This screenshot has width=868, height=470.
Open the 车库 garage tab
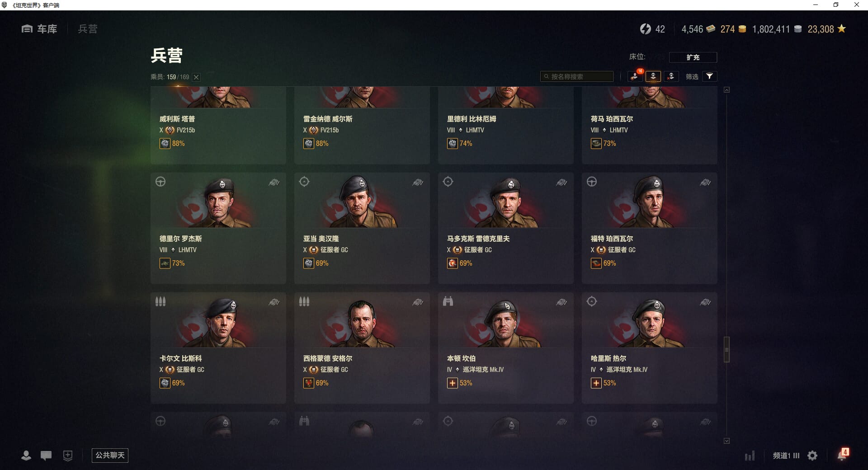[x=39, y=29]
